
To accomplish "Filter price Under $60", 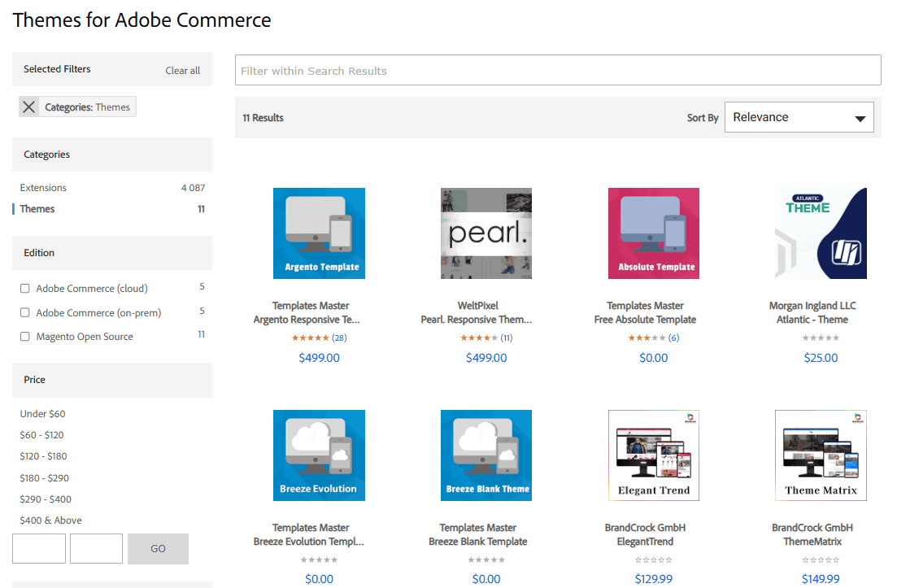I will tap(42, 413).
